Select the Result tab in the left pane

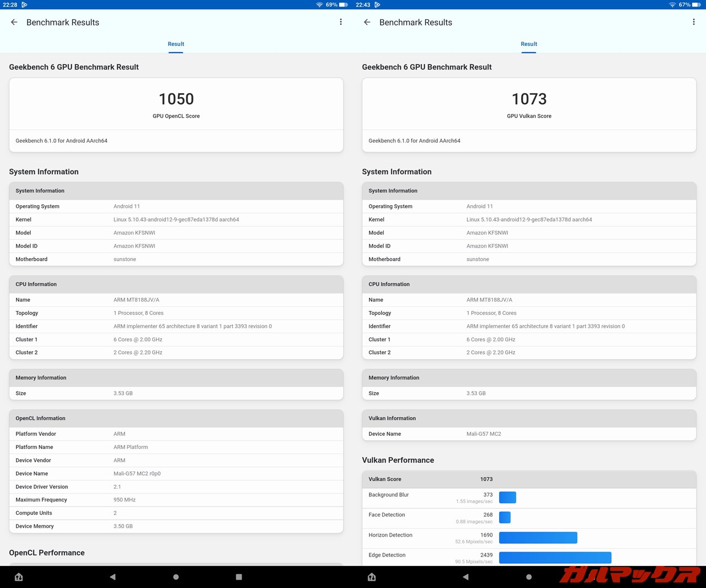click(176, 44)
